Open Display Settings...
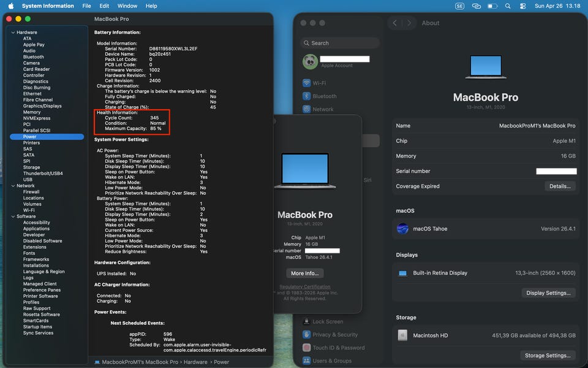Screen dimensions: 588x368 pos(548,293)
